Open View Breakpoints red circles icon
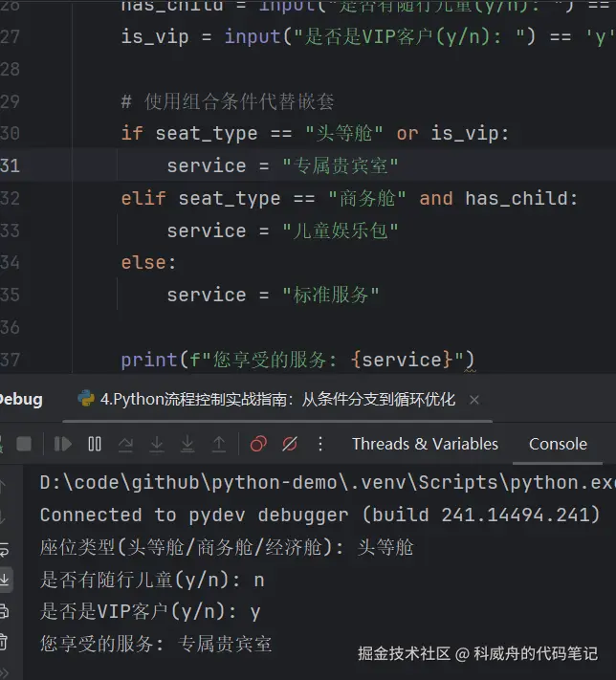 pyautogui.click(x=258, y=444)
